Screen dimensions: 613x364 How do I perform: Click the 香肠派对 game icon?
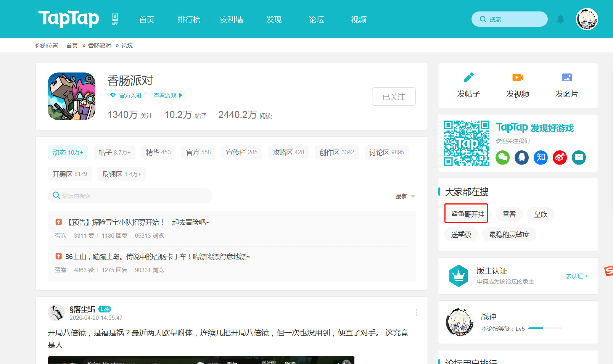(x=71, y=96)
